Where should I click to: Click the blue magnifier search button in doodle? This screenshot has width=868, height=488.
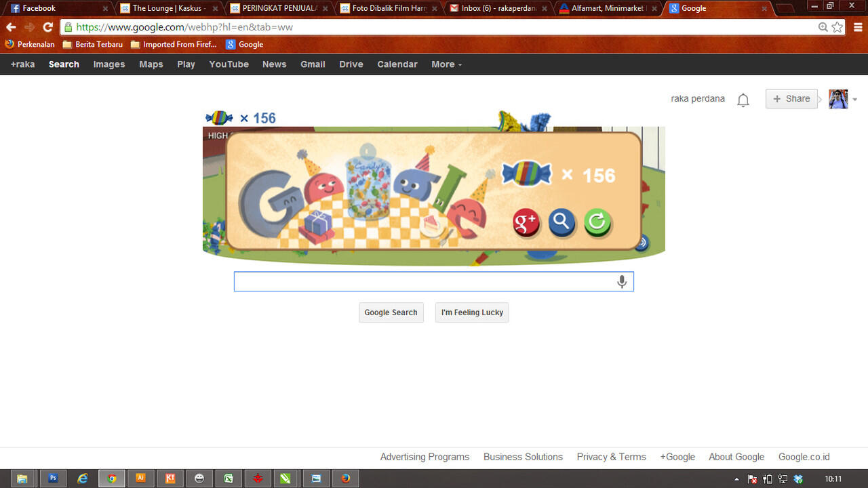pyautogui.click(x=561, y=222)
